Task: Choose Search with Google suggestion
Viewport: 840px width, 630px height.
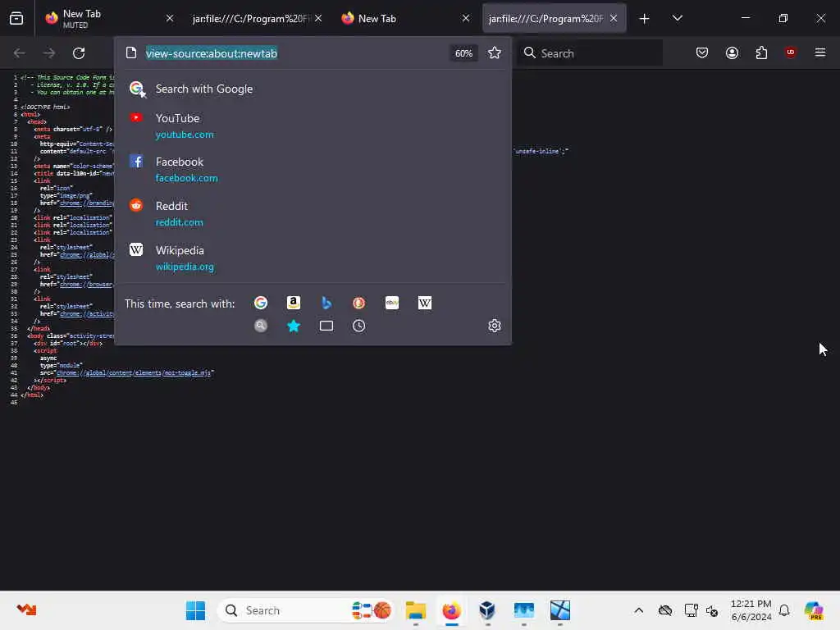Action: coord(313,89)
